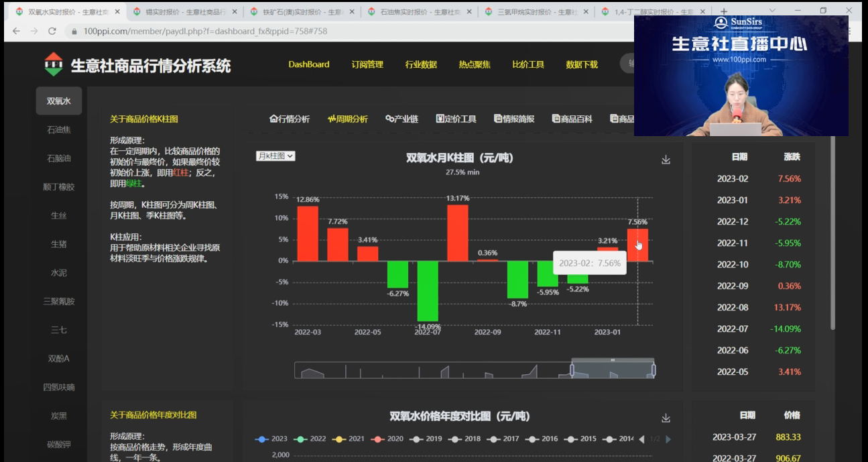Click the 12.86% bar for 2022-03
Viewport: 868px width, 462px height.
(x=308, y=233)
